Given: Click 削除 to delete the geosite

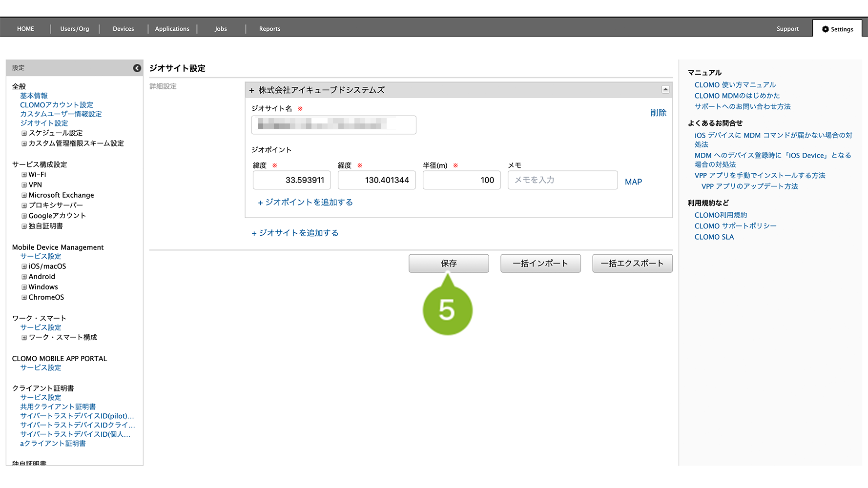Looking at the screenshot, I should [658, 113].
